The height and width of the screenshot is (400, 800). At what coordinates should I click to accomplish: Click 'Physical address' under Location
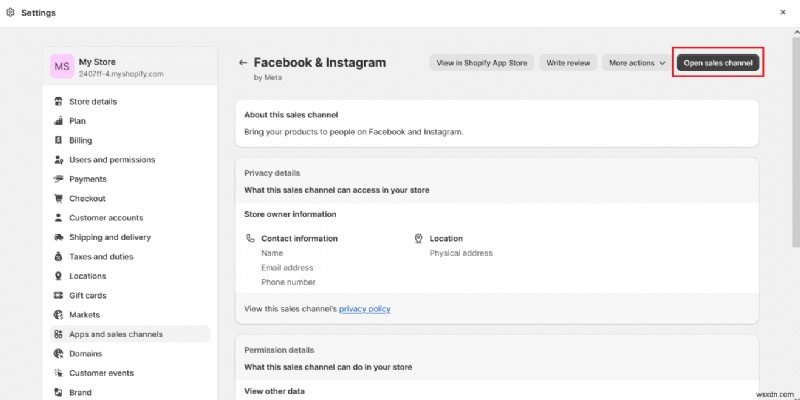tap(461, 253)
